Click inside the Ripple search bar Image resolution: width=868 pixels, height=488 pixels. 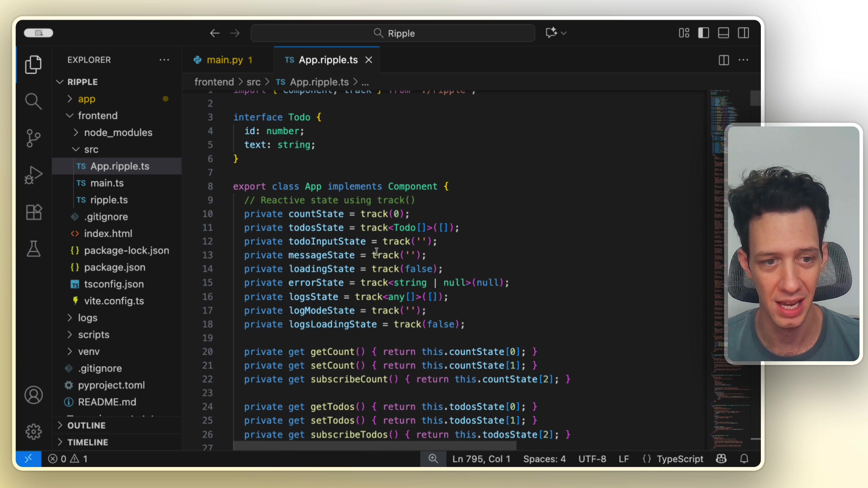pyautogui.click(x=393, y=33)
